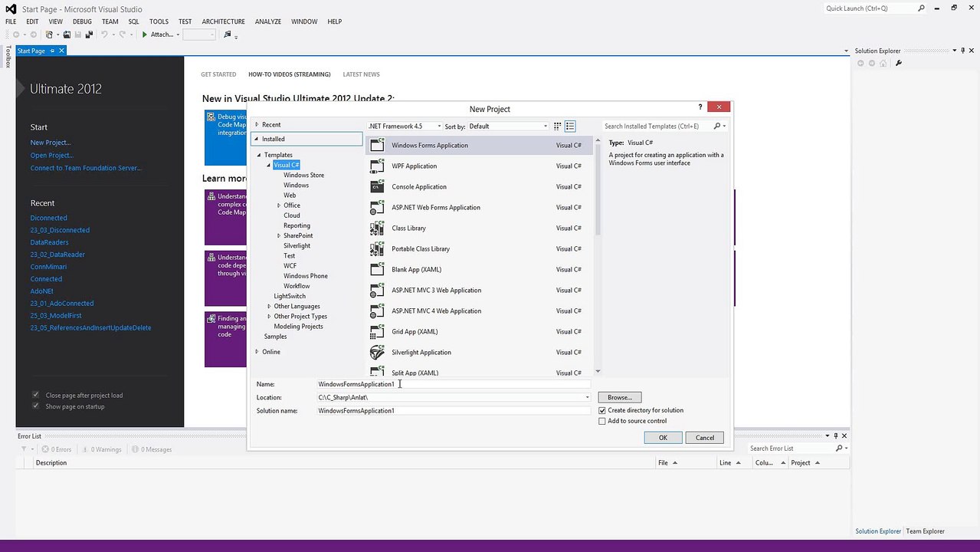Toggle Show page on startup checkbox
This screenshot has height=552, width=980.
click(35, 406)
